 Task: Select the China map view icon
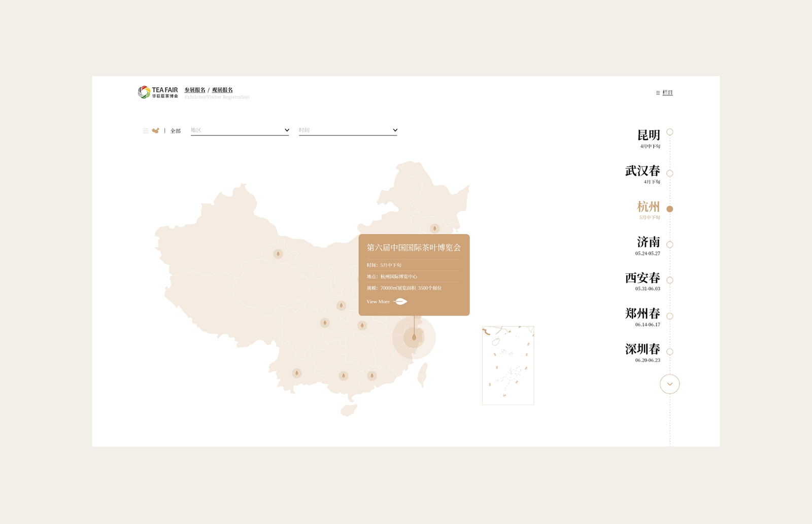156,131
